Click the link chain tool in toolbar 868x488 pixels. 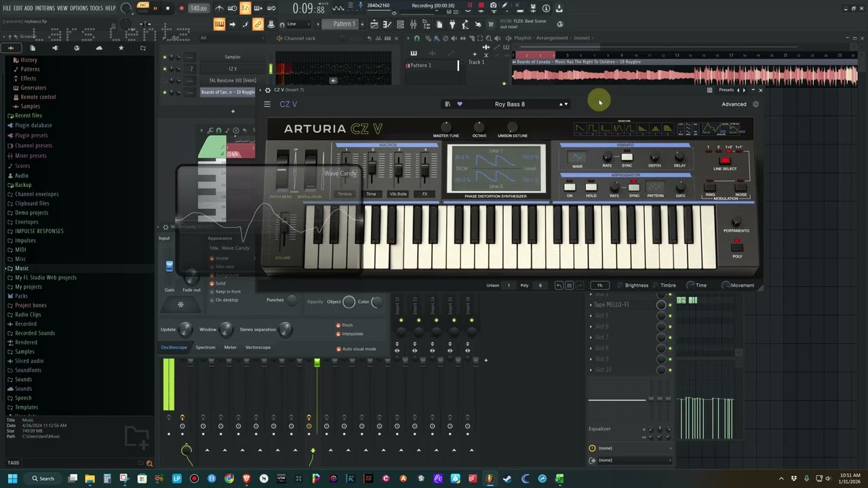tap(258, 24)
